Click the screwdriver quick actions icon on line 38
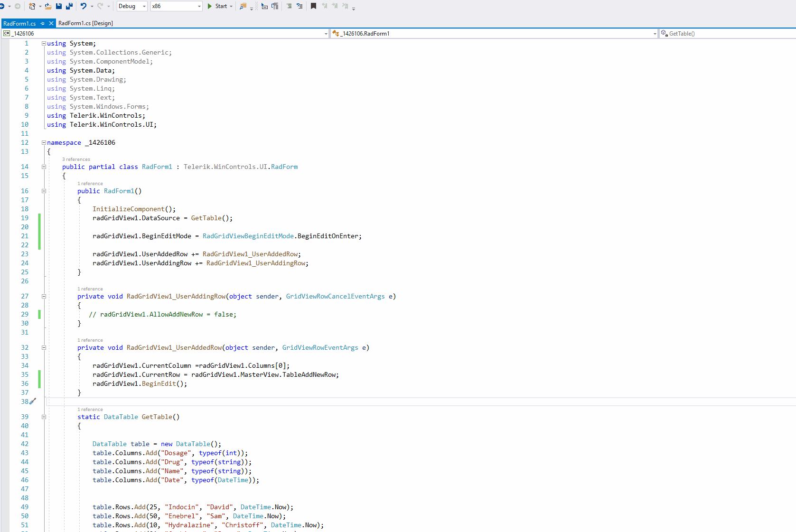Image resolution: width=796 pixels, height=532 pixels. click(x=33, y=401)
